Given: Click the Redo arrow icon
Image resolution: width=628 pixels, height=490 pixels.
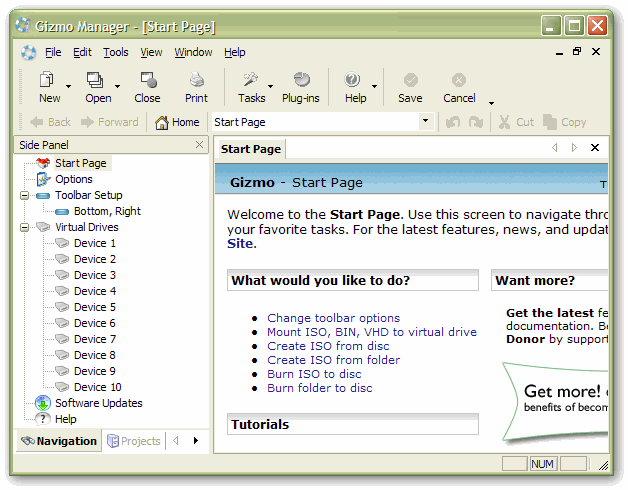Looking at the screenshot, I should pyautogui.click(x=476, y=122).
